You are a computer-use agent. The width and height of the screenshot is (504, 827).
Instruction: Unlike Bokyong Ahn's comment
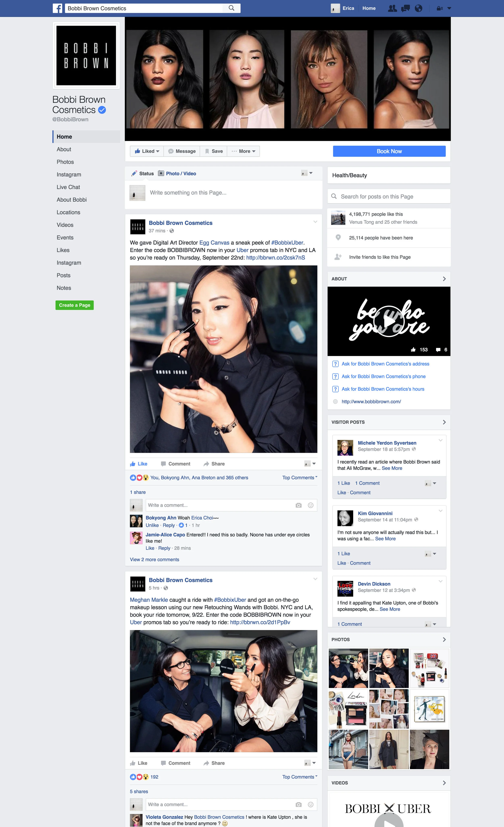(152, 525)
